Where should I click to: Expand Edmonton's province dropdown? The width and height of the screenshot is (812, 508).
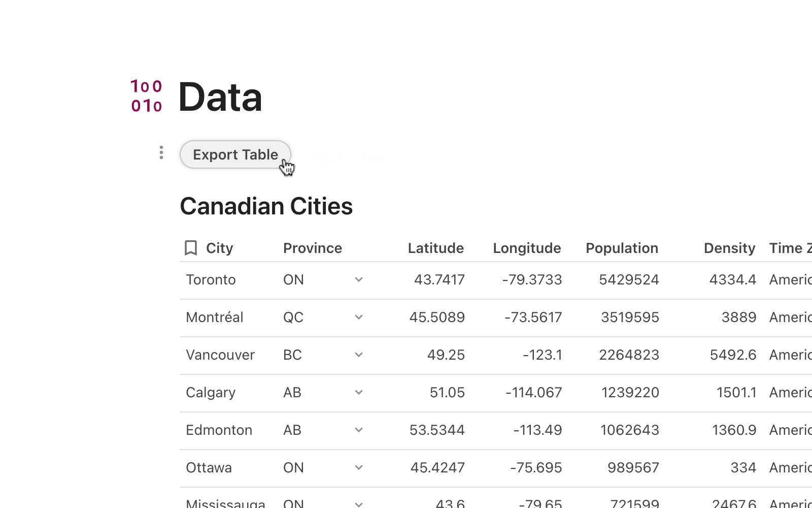(359, 430)
